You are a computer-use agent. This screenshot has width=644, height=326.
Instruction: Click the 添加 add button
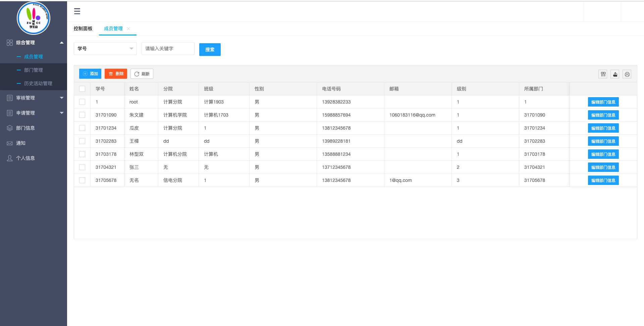(x=90, y=74)
